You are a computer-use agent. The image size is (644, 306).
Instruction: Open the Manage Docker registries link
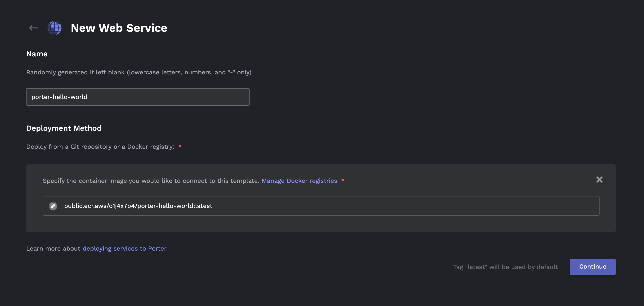(x=299, y=181)
